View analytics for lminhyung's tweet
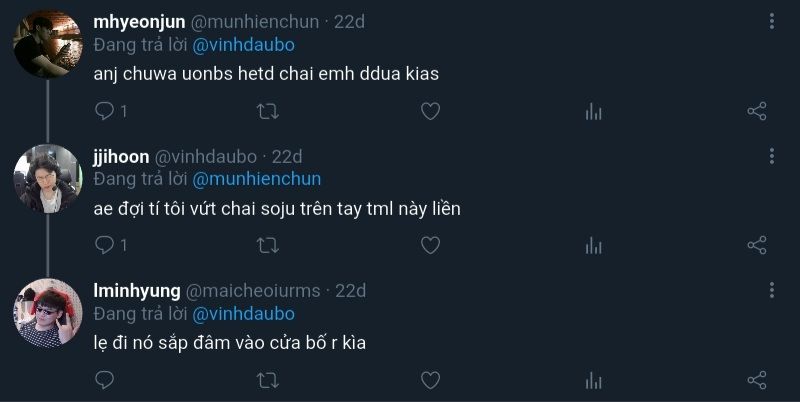Screen dimensions: 800x402 593,379
